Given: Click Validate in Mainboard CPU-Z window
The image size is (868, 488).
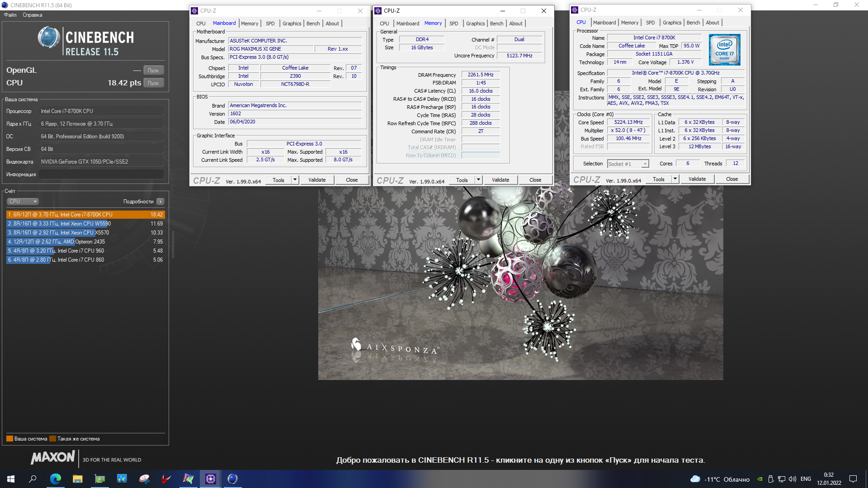Looking at the screenshot, I should point(317,180).
